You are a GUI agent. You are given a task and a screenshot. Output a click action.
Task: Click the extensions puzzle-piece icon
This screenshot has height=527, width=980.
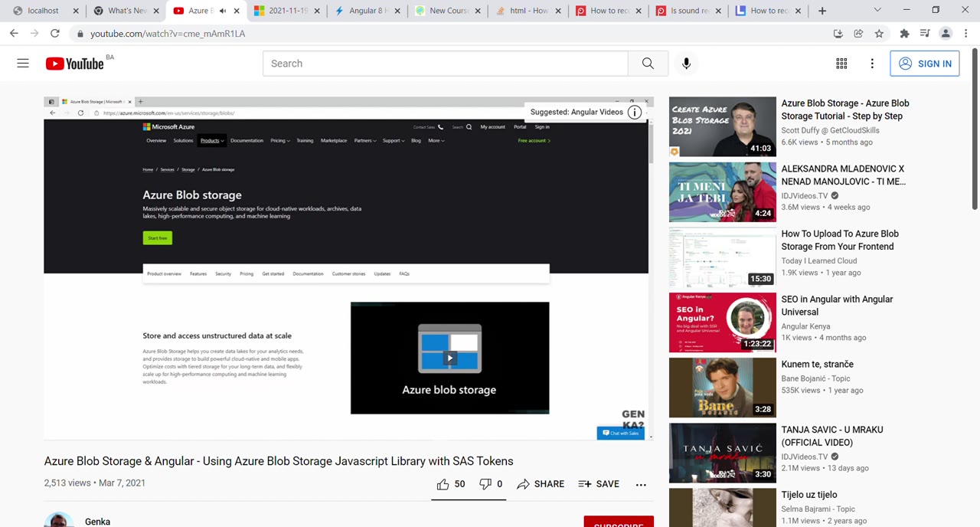[x=903, y=33]
